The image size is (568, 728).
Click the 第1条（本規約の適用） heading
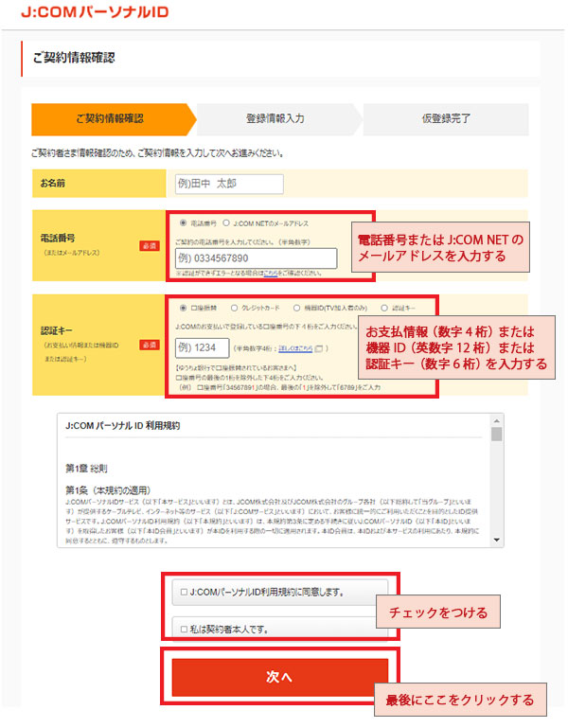[x=108, y=490]
